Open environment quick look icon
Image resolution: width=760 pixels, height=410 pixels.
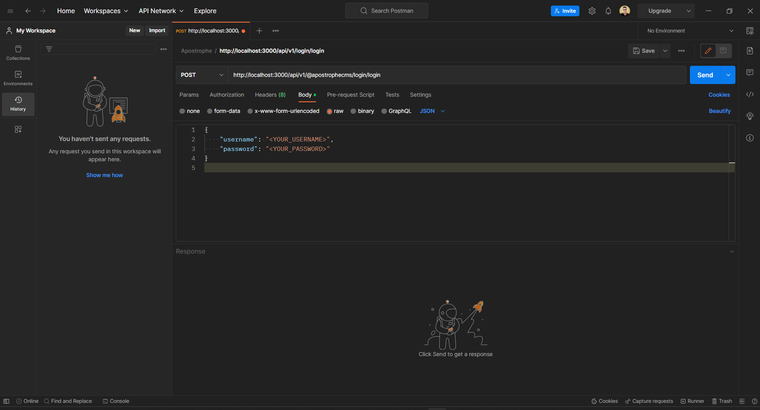click(750, 31)
